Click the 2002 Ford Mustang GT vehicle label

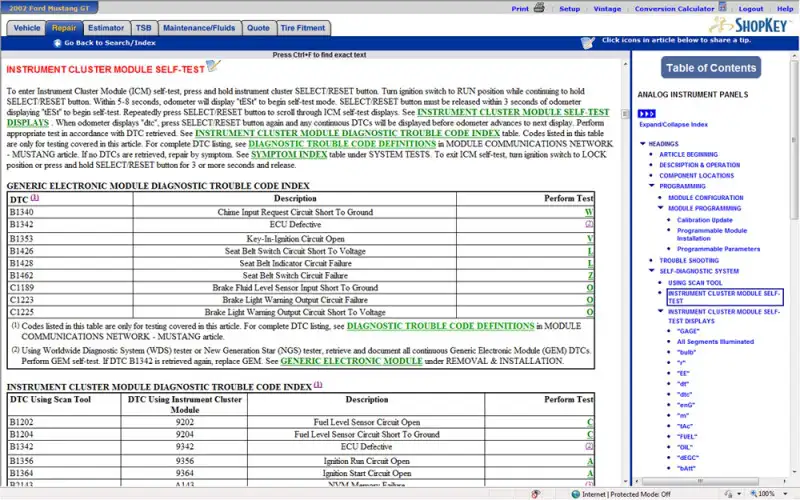click(49, 8)
